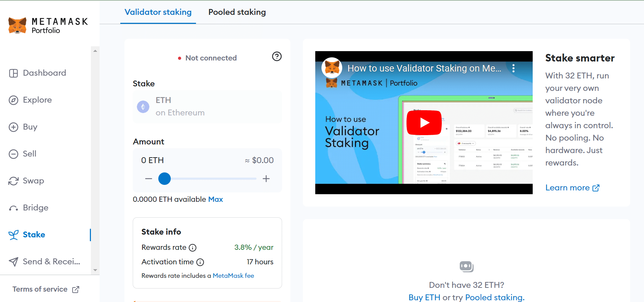Click the Bridge arc icon
This screenshot has height=302, width=644.
click(x=13, y=208)
